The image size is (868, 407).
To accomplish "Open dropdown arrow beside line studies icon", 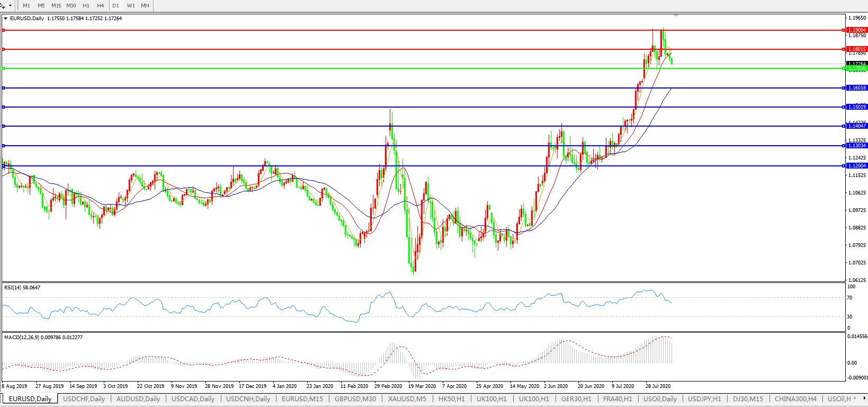I will coord(10,5).
